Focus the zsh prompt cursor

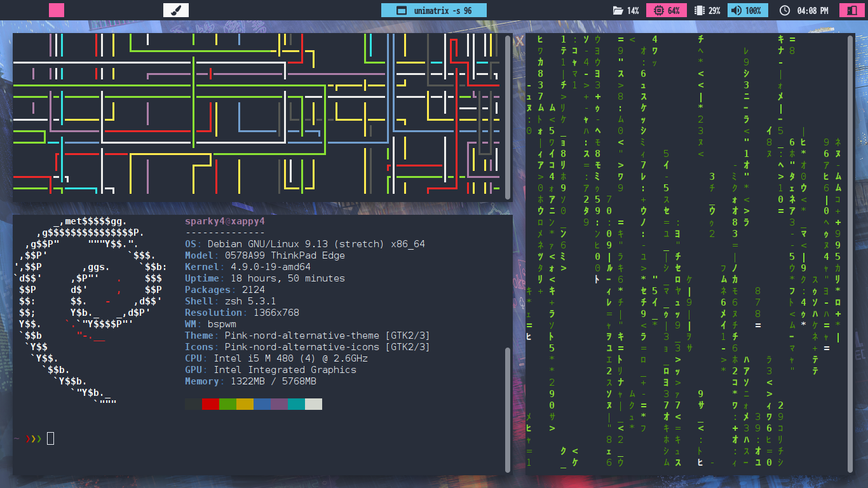coord(51,438)
